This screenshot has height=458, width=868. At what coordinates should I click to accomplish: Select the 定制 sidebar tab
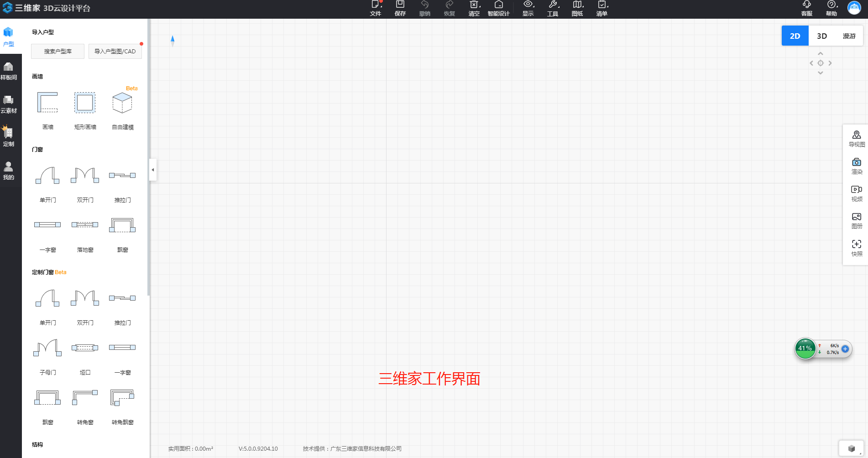(x=9, y=136)
